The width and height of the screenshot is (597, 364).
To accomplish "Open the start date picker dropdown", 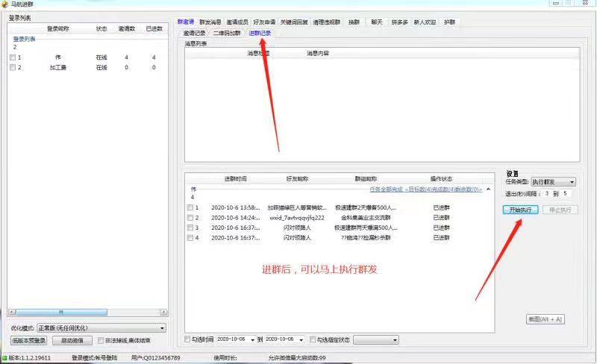I will [x=252, y=339].
